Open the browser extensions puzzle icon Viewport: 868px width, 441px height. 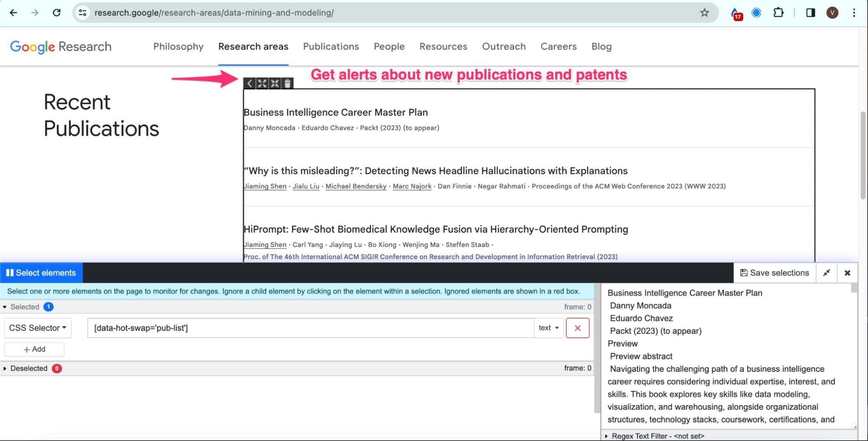tap(778, 13)
